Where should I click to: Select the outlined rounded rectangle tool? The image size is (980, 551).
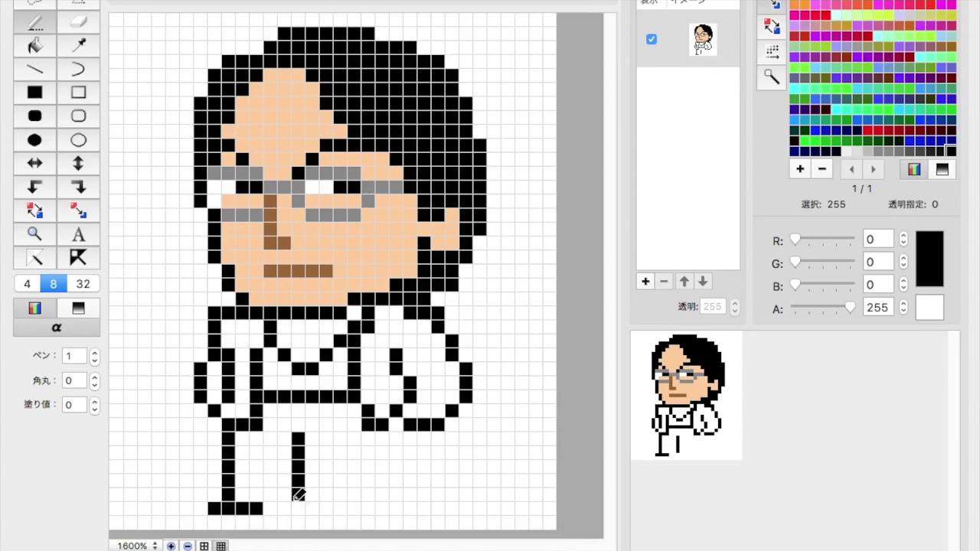(78, 116)
